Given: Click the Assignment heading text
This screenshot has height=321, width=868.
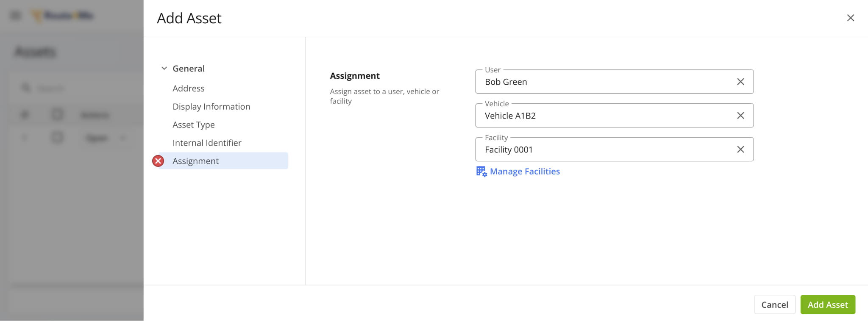Looking at the screenshot, I should pos(355,76).
